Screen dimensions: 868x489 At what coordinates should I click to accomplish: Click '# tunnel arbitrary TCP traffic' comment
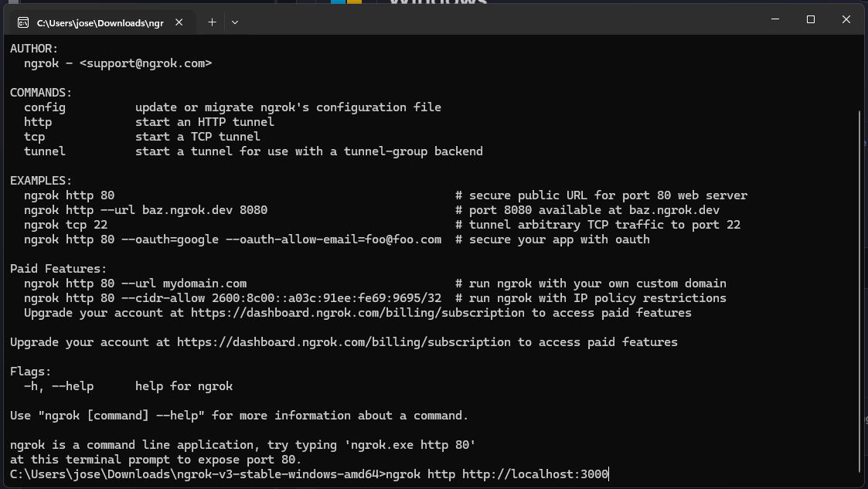[597, 225]
